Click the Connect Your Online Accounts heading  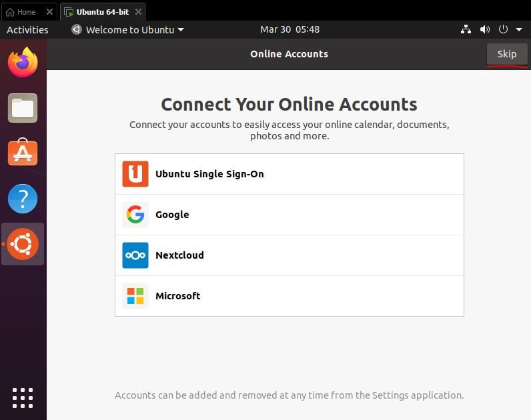[290, 104]
